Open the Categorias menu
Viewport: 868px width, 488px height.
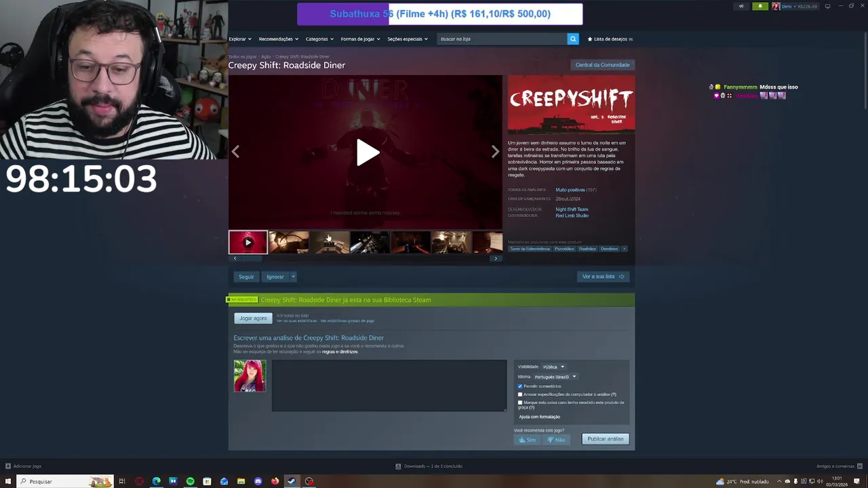point(319,39)
